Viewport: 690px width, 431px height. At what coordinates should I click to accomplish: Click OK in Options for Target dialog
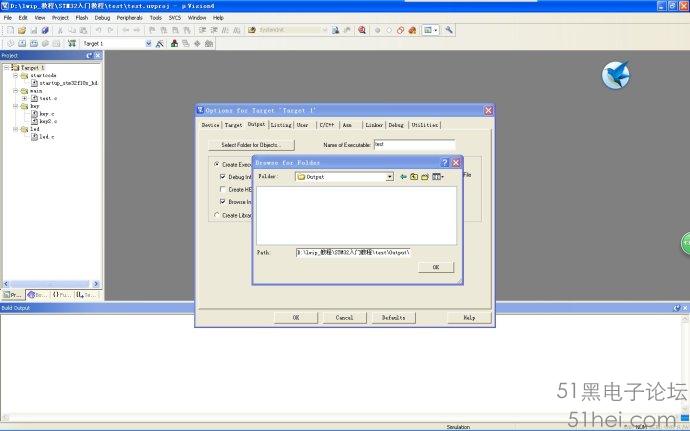(296, 317)
